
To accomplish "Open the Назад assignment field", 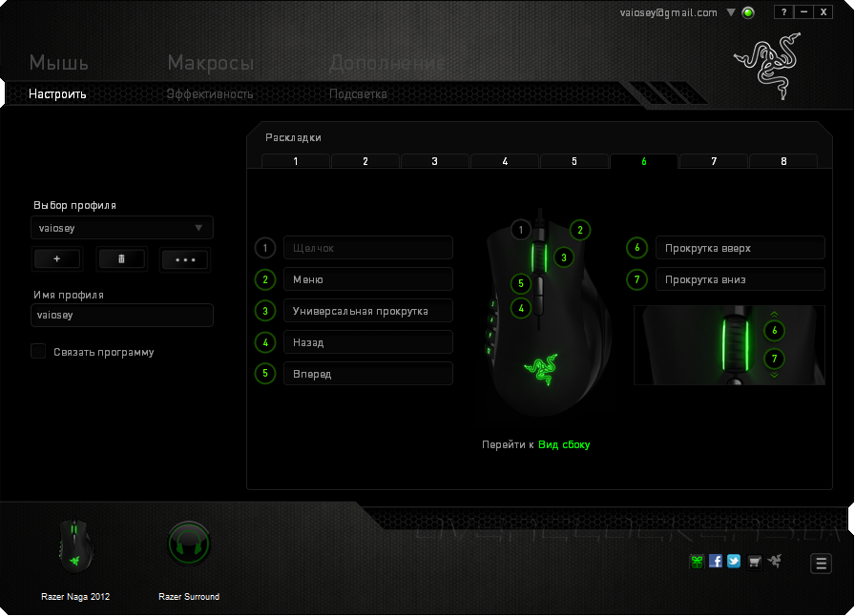I will [x=368, y=342].
